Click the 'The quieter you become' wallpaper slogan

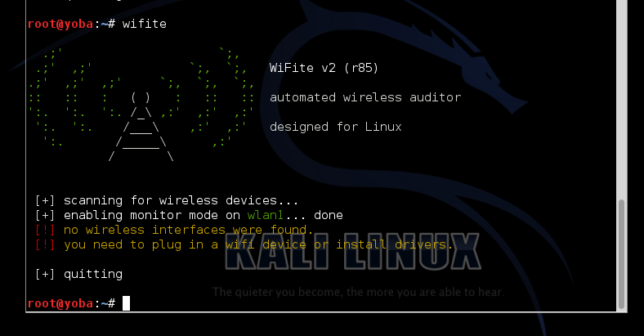point(358,292)
